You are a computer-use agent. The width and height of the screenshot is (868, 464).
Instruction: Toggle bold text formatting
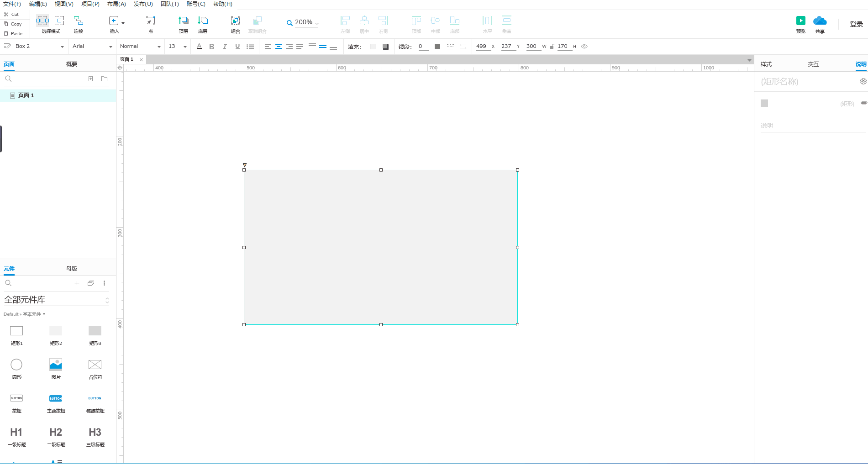[x=211, y=47]
